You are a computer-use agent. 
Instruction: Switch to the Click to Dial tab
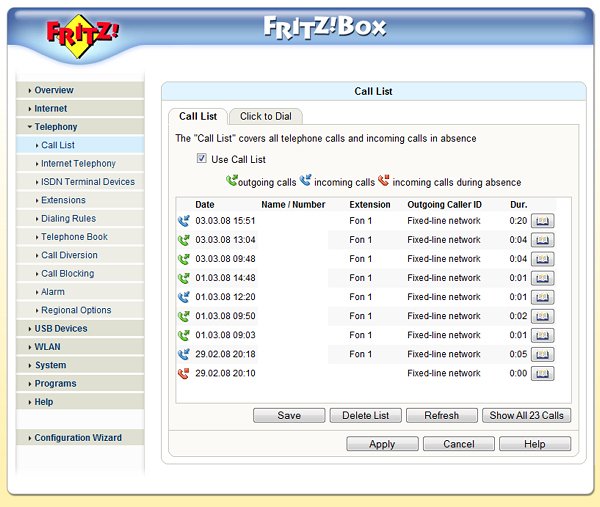click(x=265, y=117)
